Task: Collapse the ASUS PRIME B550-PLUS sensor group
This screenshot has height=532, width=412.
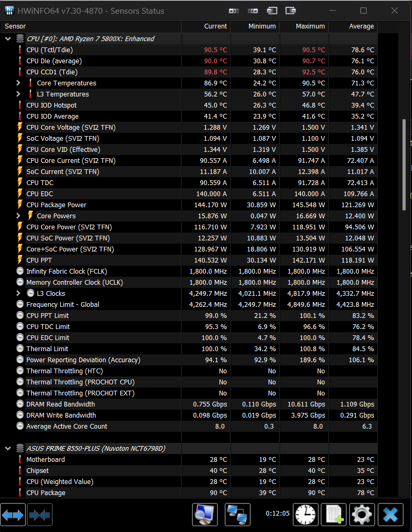Action: (8, 448)
